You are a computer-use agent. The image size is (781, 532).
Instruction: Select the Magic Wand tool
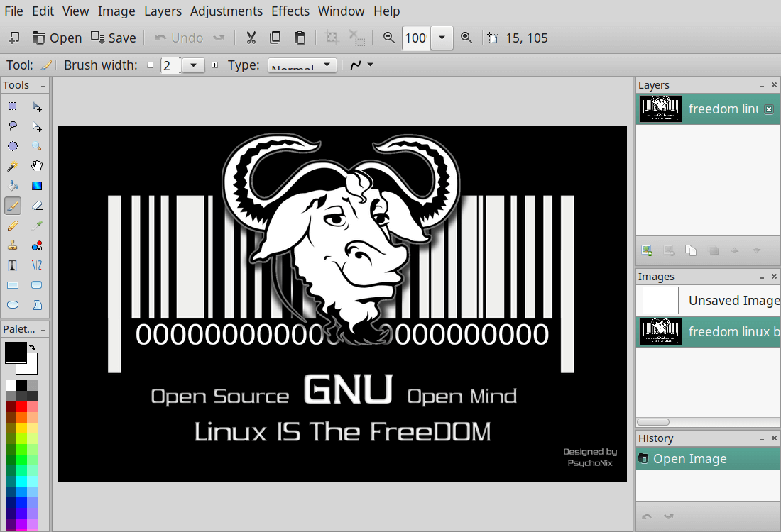click(x=12, y=167)
